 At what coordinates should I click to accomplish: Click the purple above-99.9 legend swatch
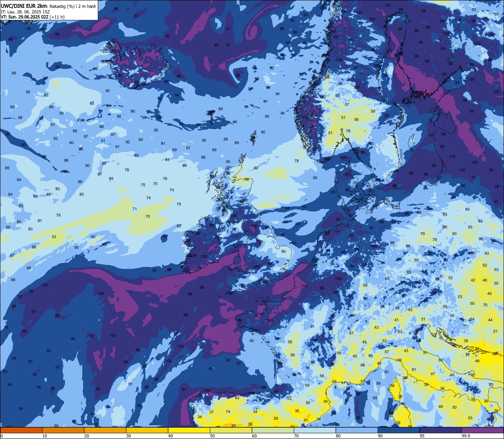pos(483,430)
